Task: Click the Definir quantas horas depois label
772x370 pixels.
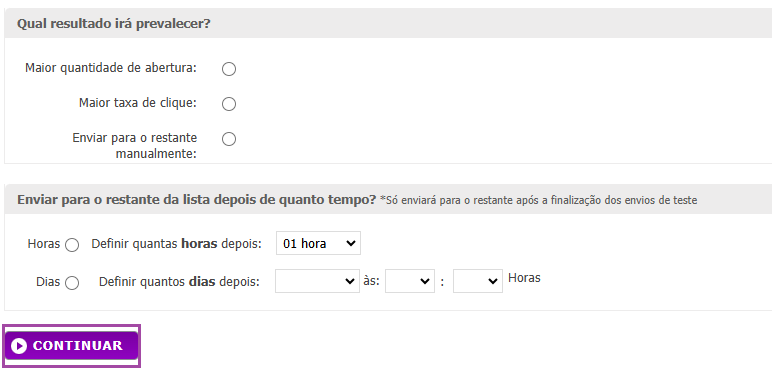Action: tap(176, 244)
